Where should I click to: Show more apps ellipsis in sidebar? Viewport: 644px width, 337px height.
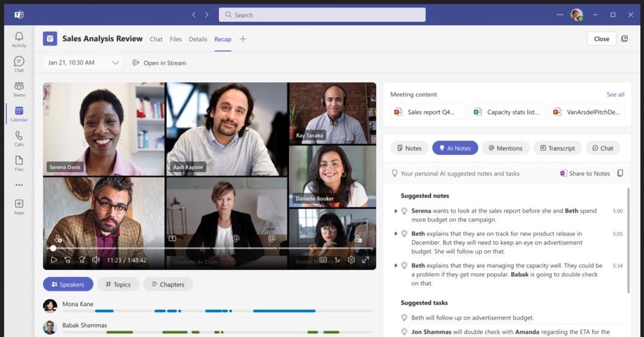pyautogui.click(x=19, y=185)
